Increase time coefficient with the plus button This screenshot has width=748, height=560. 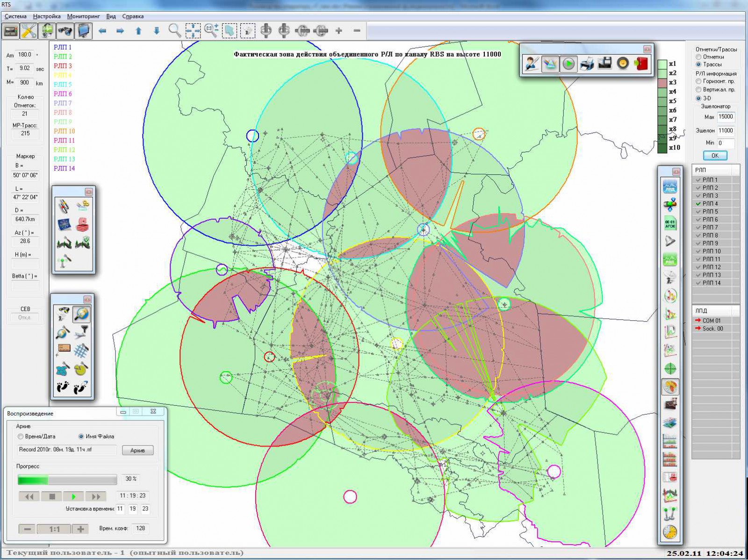[x=80, y=529]
